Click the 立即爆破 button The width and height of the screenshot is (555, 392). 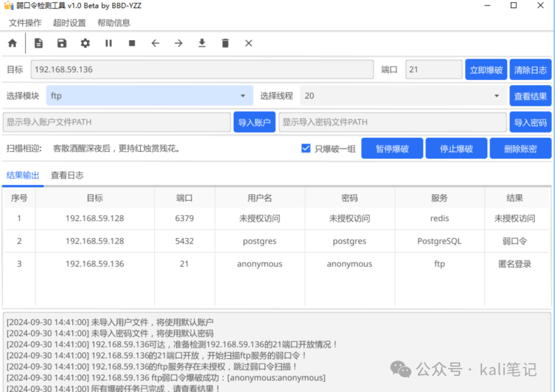click(x=486, y=69)
